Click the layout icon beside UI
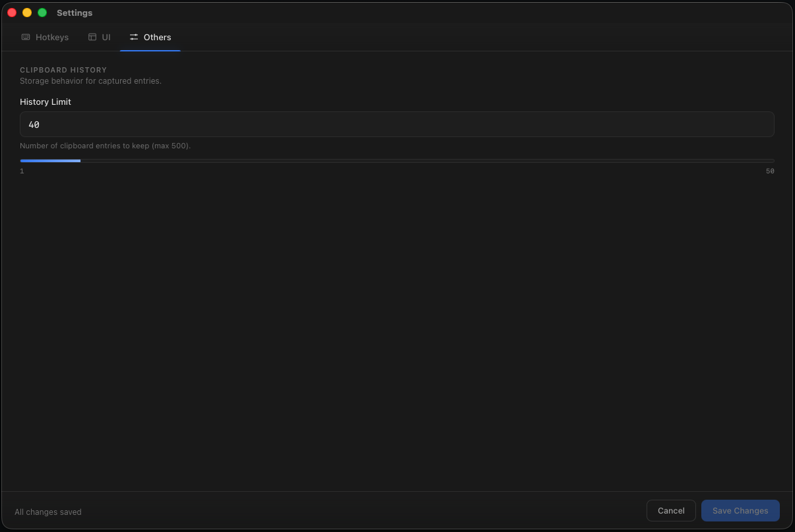Image resolution: width=795 pixels, height=532 pixels. coord(92,38)
